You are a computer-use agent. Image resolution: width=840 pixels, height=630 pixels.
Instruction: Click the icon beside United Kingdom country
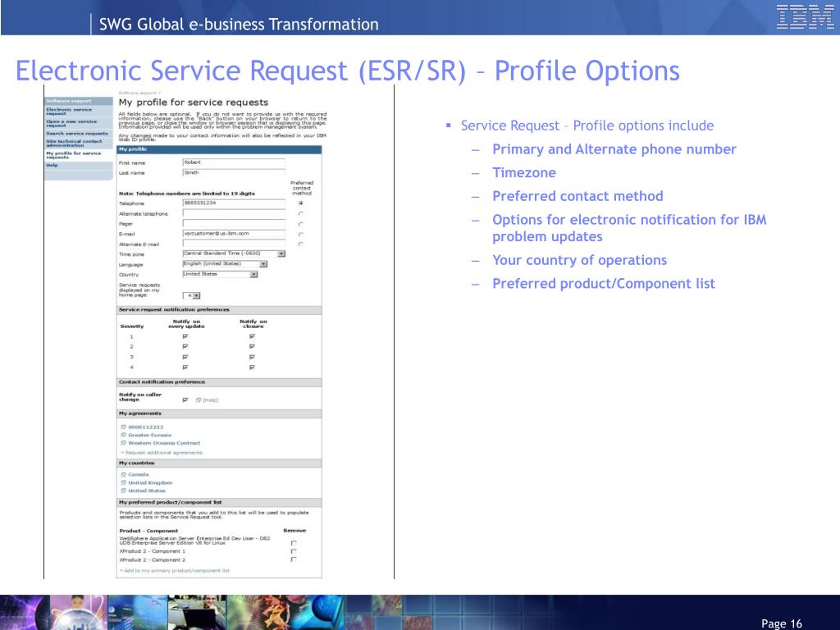123,482
